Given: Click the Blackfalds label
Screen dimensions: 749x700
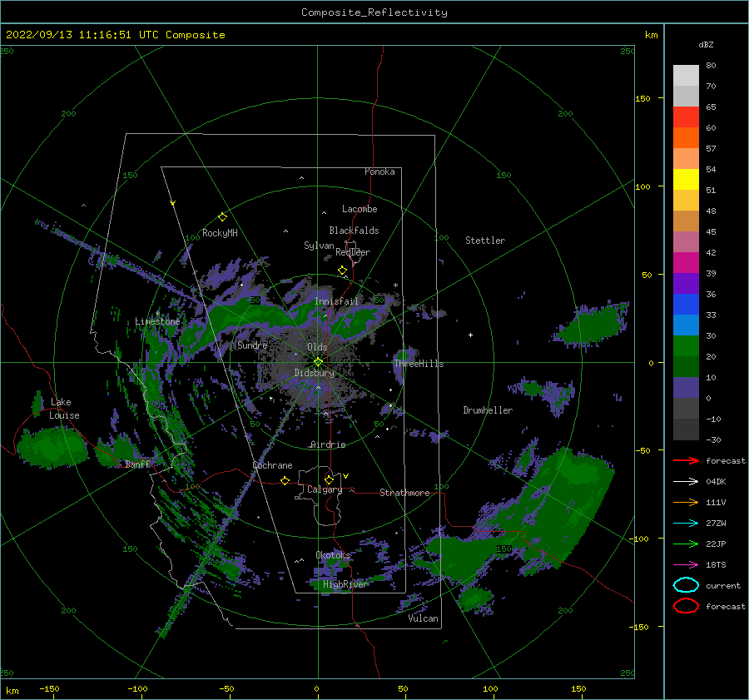Looking at the screenshot, I should (354, 231).
